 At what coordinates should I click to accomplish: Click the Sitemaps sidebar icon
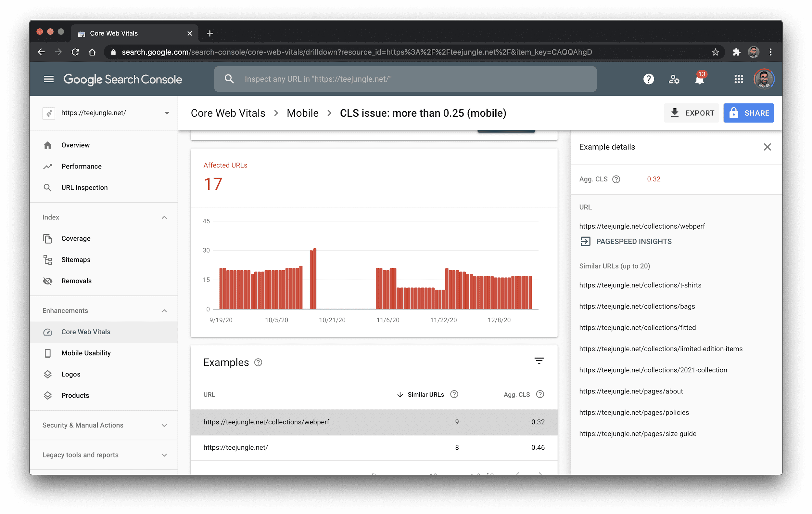[x=48, y=259]
